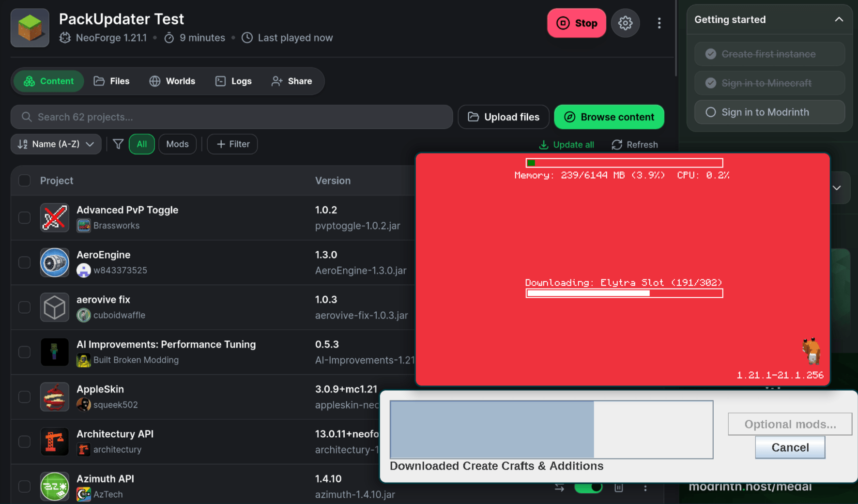Check the aerovive fix row checkbox
Screen dimensions: 858x504
click(24, 307)
